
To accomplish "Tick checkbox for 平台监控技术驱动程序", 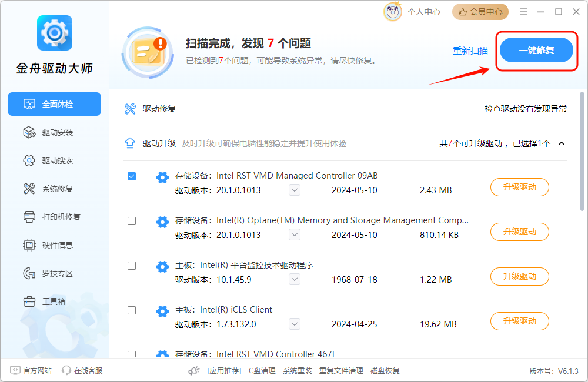I will [132, 266].
